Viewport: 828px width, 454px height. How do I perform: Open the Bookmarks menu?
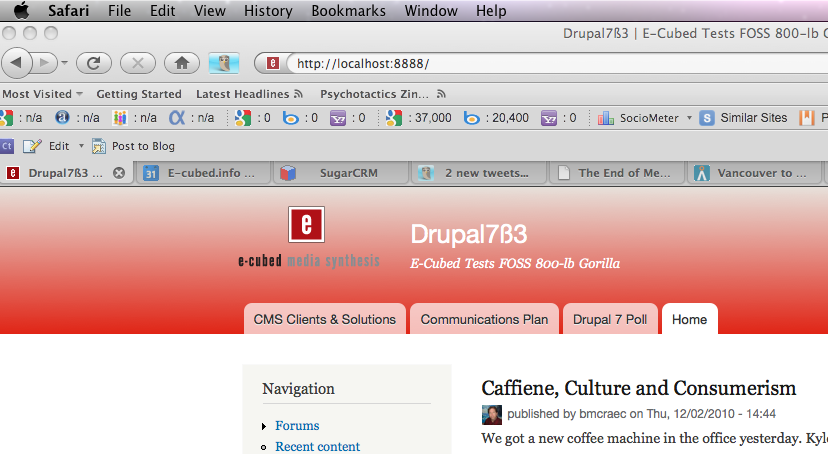coord(349,11)
